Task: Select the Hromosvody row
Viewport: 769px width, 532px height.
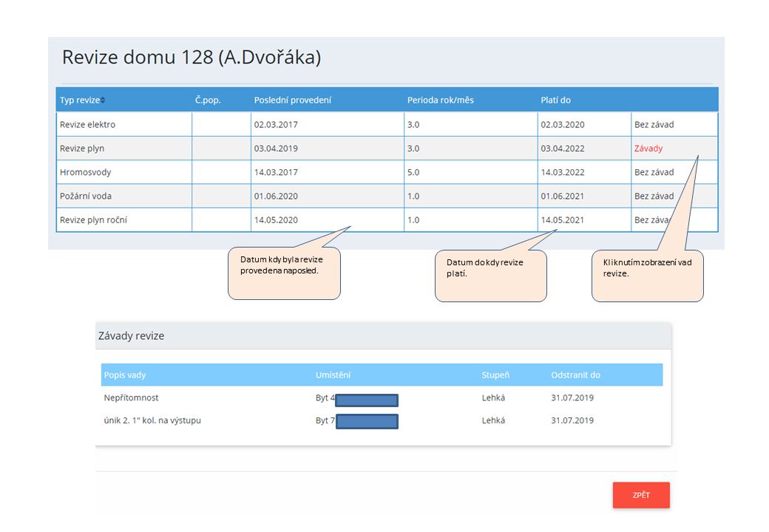Action: pyautogui.click(x=85, y=172)
